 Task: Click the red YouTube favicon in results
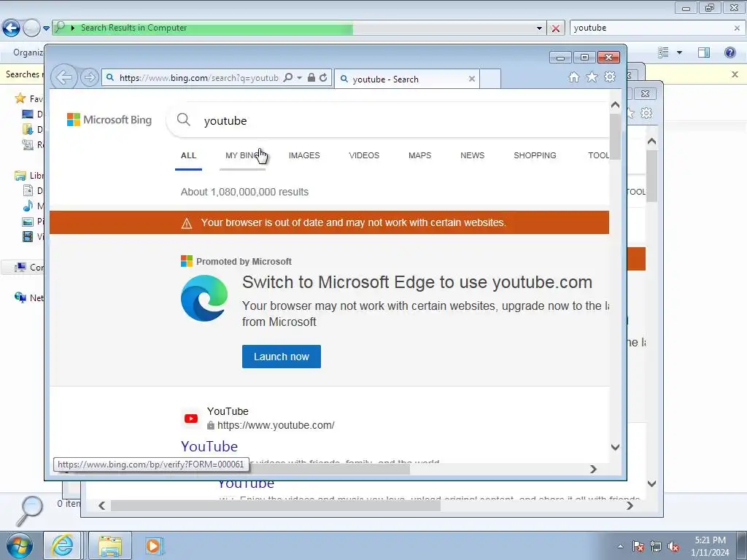(191, 419)
